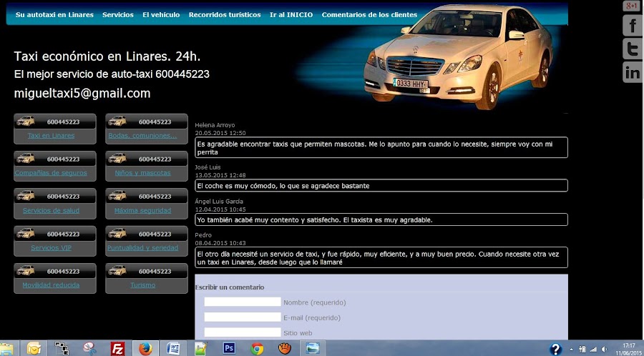Open Su autotaxi en Linares menu

click(x=54, y=15)
